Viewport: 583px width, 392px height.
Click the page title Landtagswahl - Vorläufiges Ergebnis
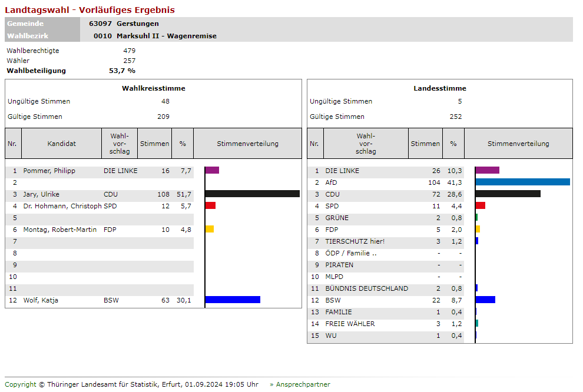tap(90, 10)
